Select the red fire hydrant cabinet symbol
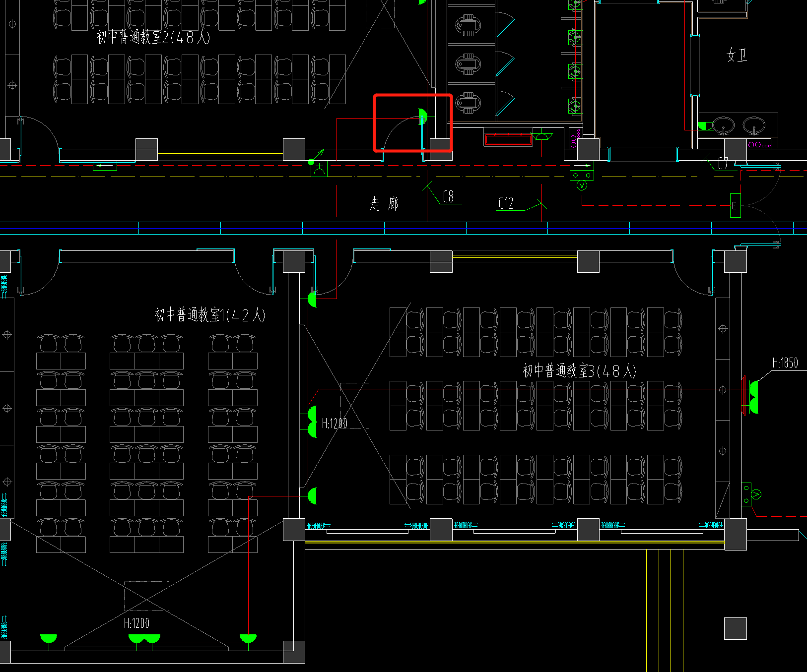Screen dimensions: 807x672 [508, 139]
